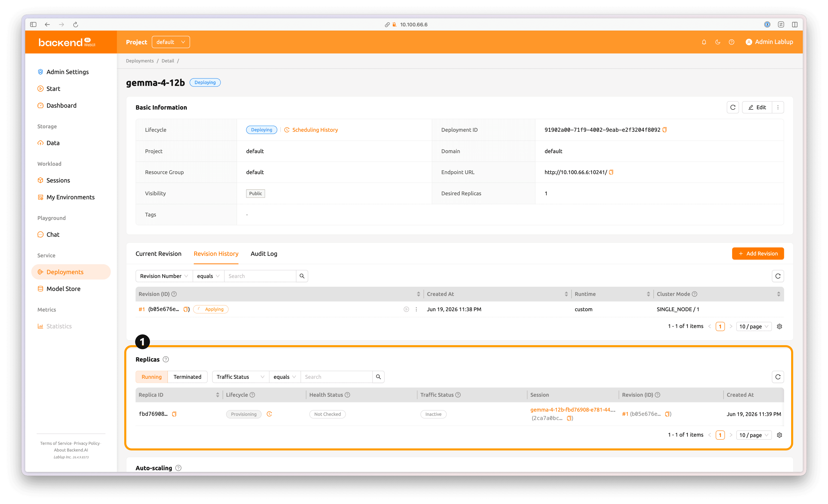Copy session ID 2ca7a0bc
The height and width of the screenshot is (504, 828).
tap(569, 418)
